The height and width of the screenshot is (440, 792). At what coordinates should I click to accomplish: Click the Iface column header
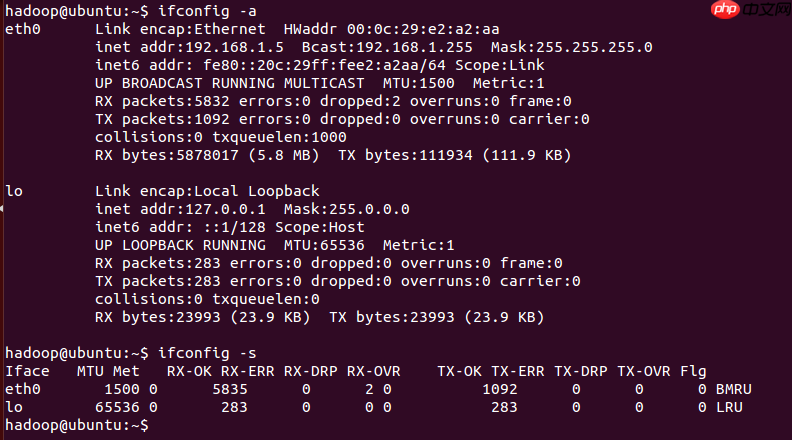coord(27,372)
